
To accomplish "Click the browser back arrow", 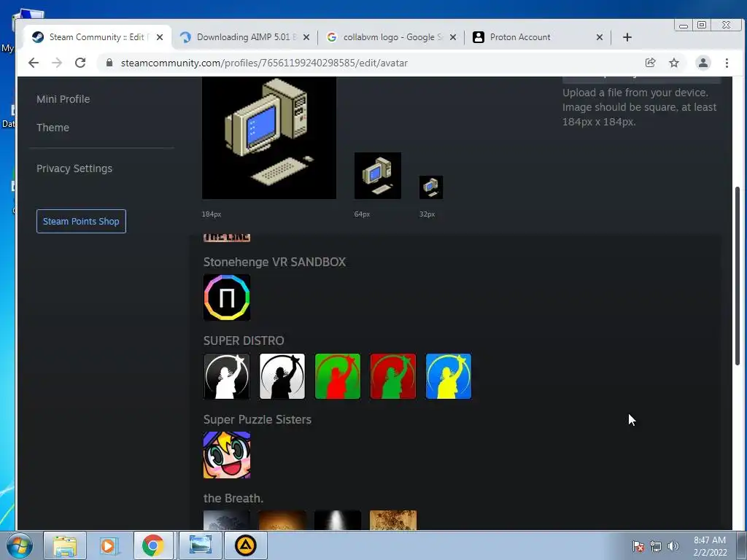I will coord(33,63).
